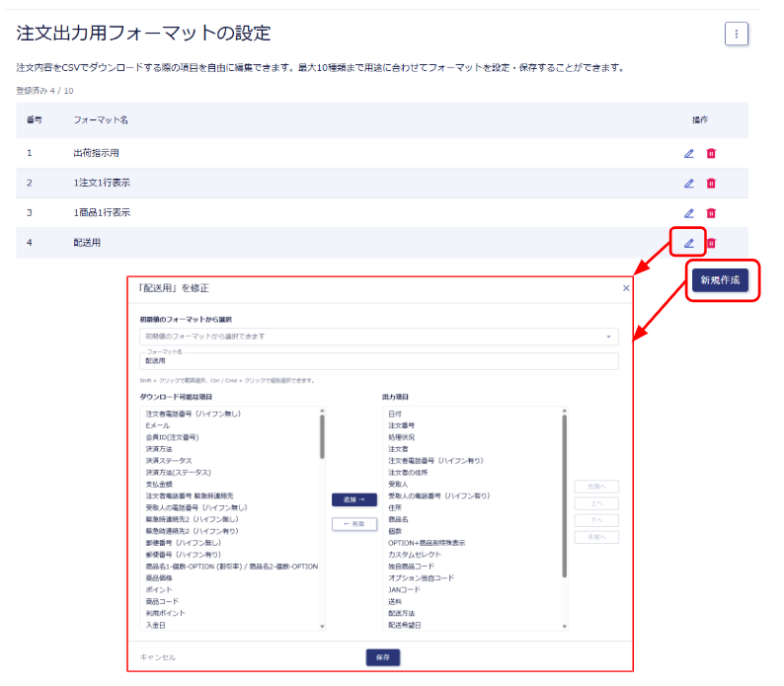Select 受取人 in output items

(x=398, y=484)
